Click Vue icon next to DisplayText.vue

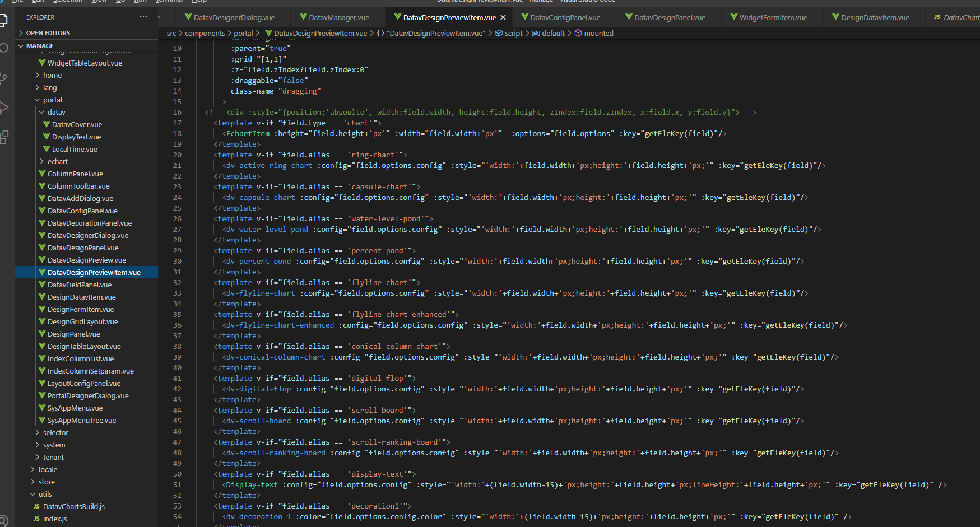pos(47,137)
